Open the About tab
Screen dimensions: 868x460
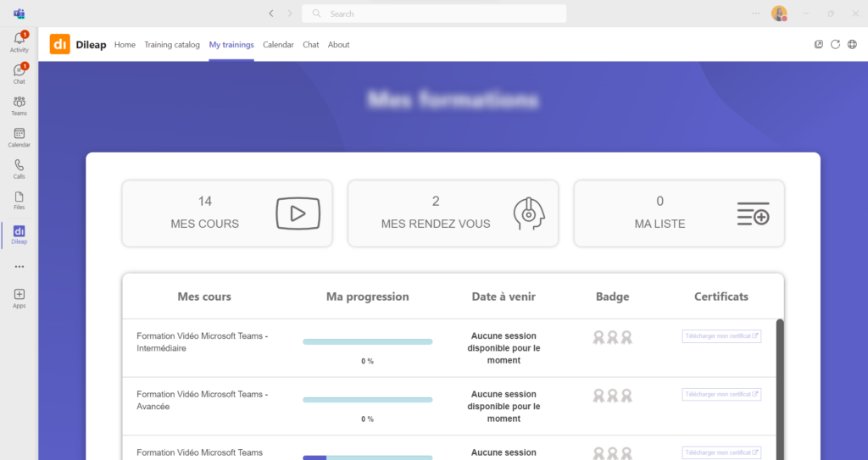[338, 45]
